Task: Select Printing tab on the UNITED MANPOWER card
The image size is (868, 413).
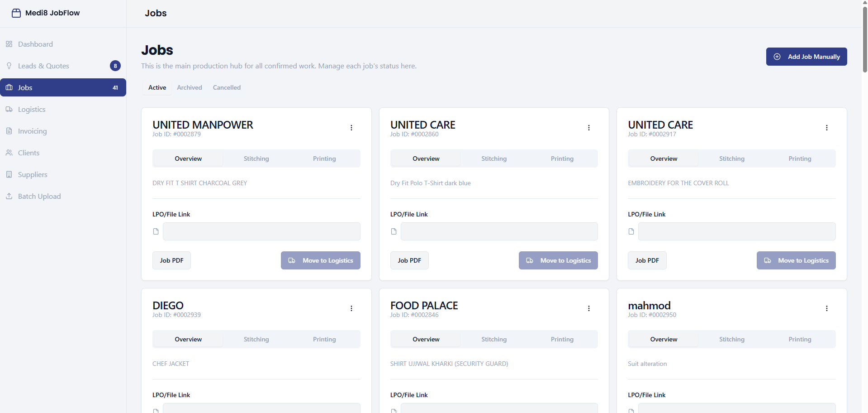Action: click(324, 158)
